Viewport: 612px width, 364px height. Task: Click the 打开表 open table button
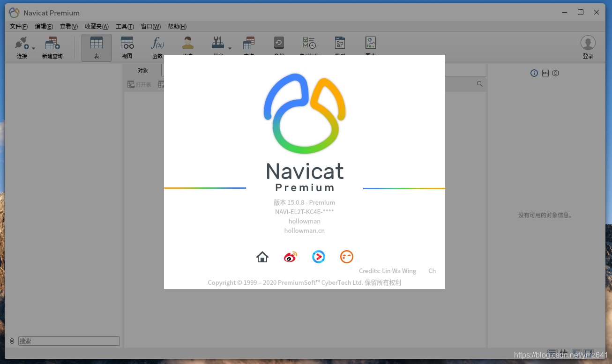[140, 85]
